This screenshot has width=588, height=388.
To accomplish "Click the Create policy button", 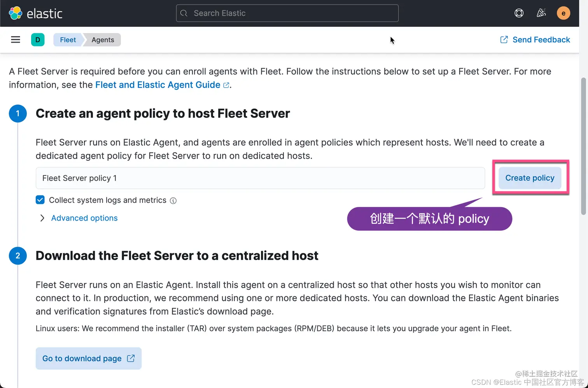I will point(530,178).
